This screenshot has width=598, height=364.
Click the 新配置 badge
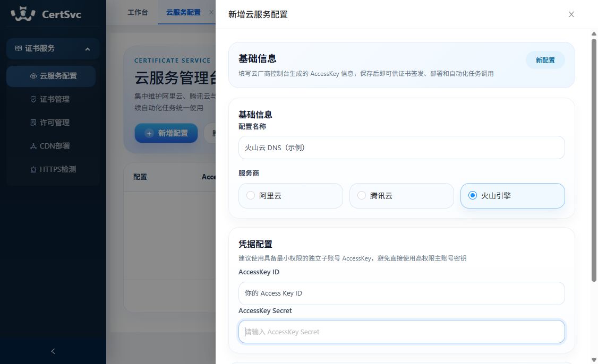pyautogui.click(x=545, y=60)
